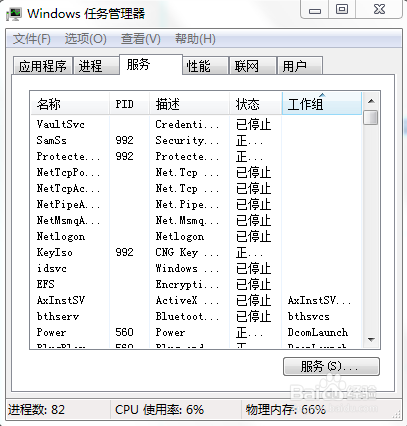Switch to the 性能 tab
The image size is (407, 426).
click(206, 66)
